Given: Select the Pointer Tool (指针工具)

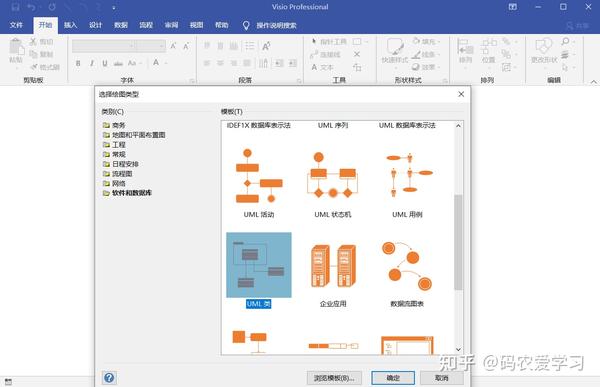Looking at the screenshot, I should point(329,41).
